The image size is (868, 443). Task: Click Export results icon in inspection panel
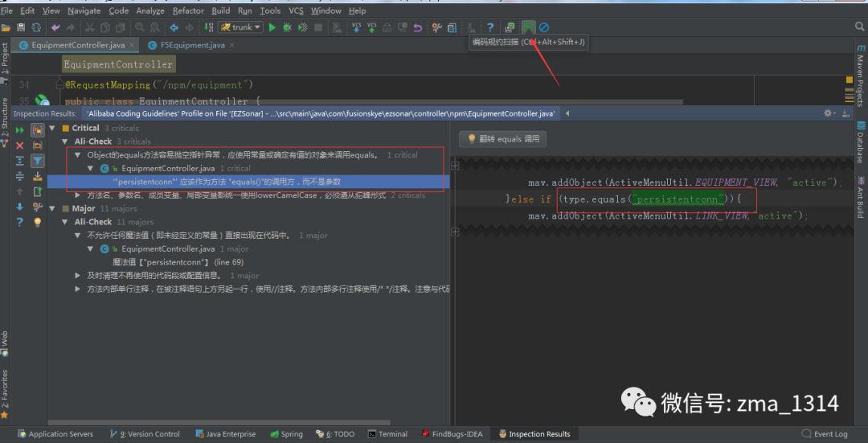(38, 191)
